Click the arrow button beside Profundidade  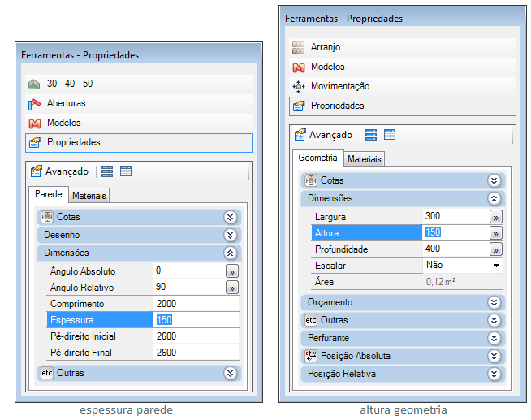(495, 249)
